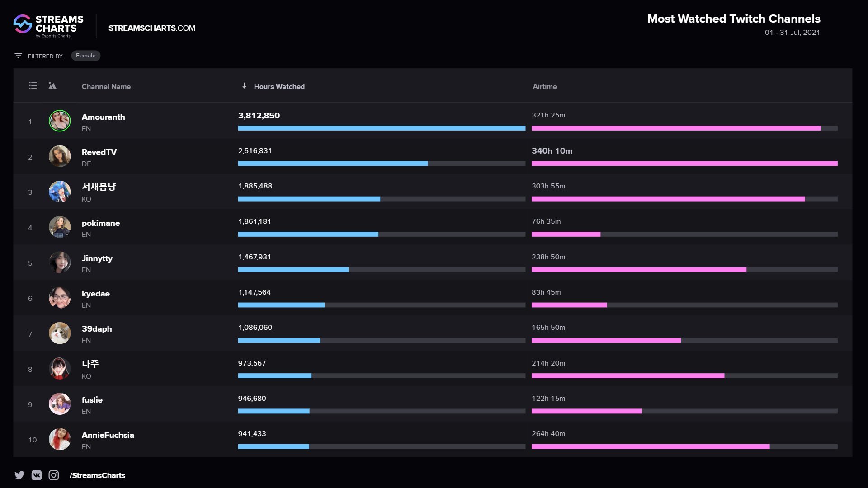The image size is (868, 488).
Task: Open the Amouranth channel name
Action: click(x=103, y=117)
